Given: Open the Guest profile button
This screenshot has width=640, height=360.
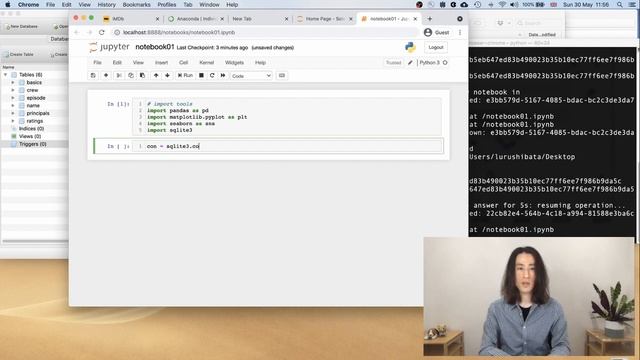Looking at the screenshot, I should [x=436, y=32].
